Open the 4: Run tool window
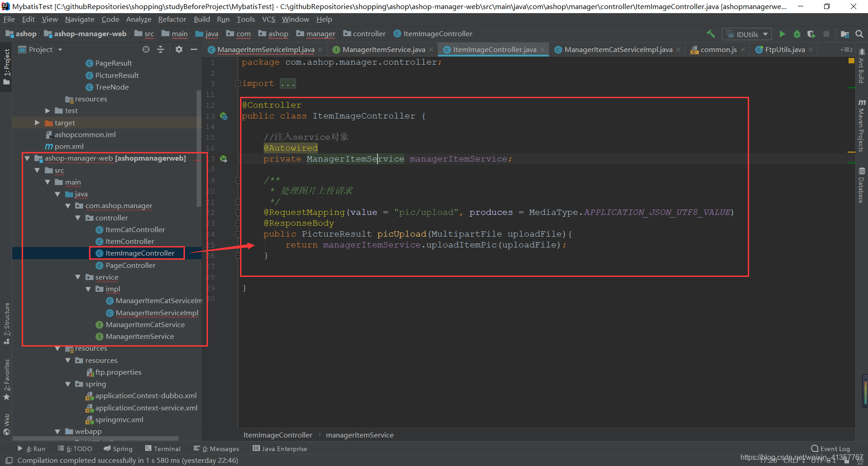Screen dimensions: 868x466 click(x=31, y=449)
